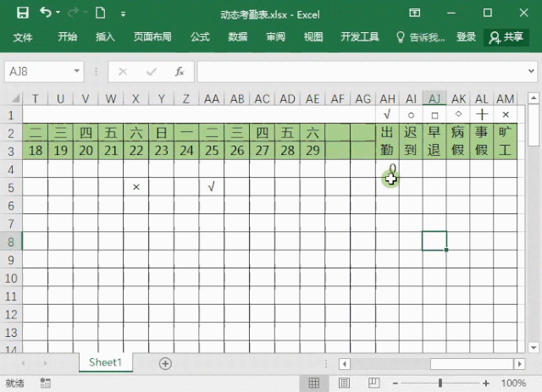Switch to the Sheet1 tab
542x392 pixels.
[105, 362]
